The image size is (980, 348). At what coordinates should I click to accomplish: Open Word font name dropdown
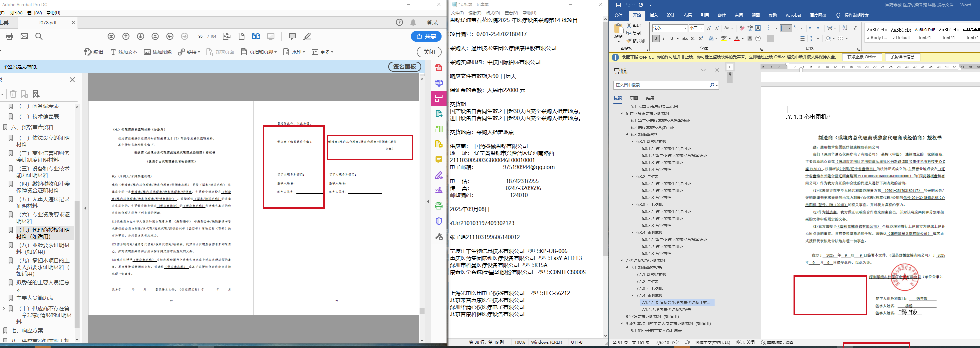click(686, 28)
